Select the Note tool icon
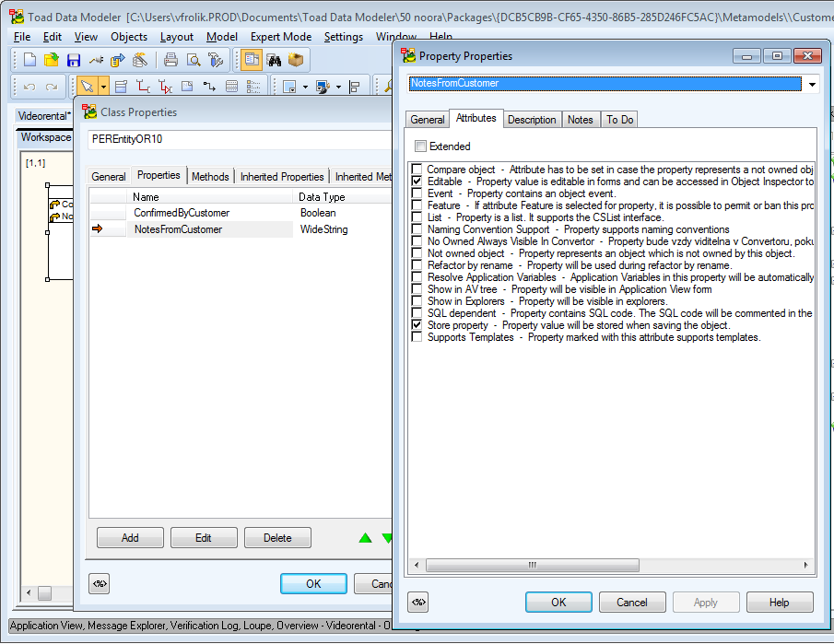Screen dimensions: 834x644 click(187, 87)
